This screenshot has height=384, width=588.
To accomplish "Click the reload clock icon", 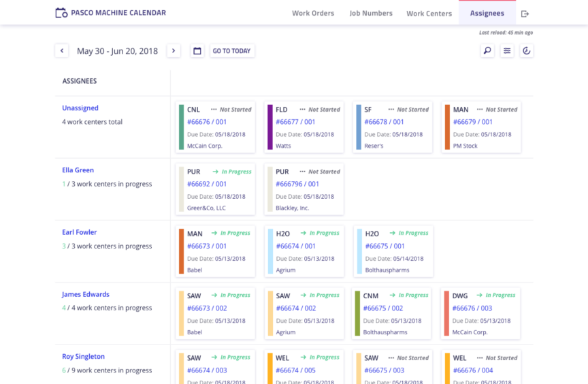I will coord(526,50).
